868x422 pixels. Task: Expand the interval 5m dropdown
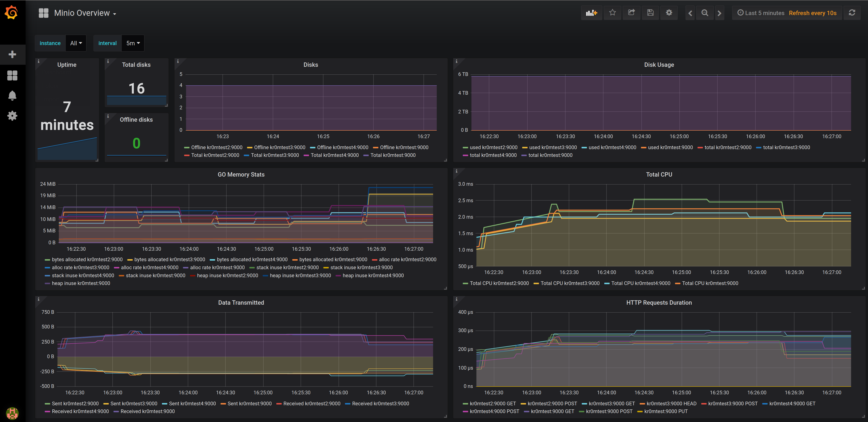133,43
